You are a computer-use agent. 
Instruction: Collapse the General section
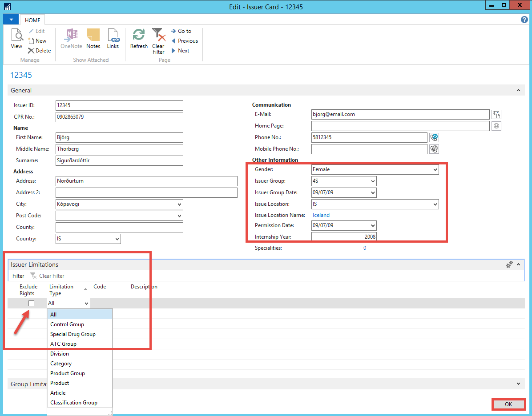(518, 90)
